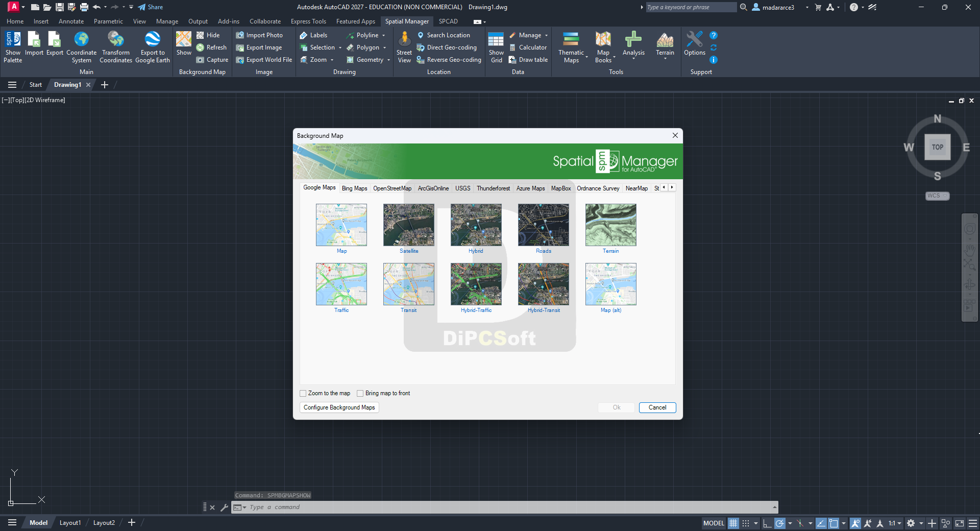
Task: Click Search Location
Action: point(444,35)
